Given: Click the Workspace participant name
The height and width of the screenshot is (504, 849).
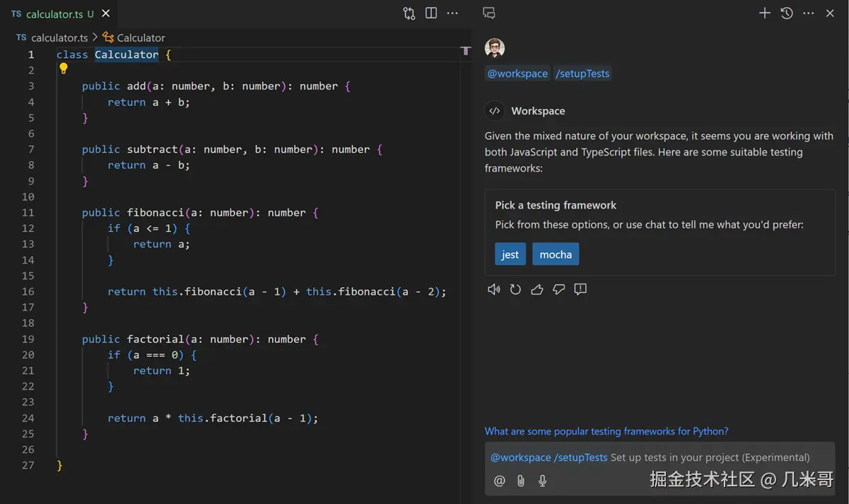Looking at the screenshot, I should [538, 111].
